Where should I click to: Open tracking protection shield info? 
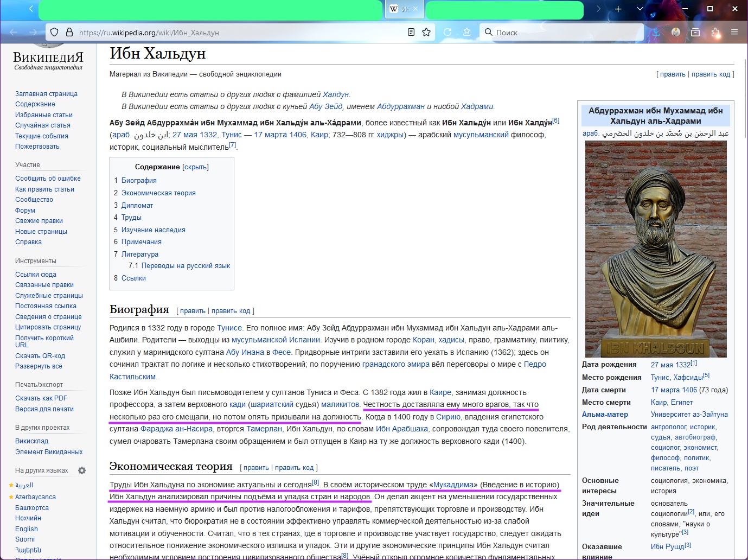(x=54, y=33)
